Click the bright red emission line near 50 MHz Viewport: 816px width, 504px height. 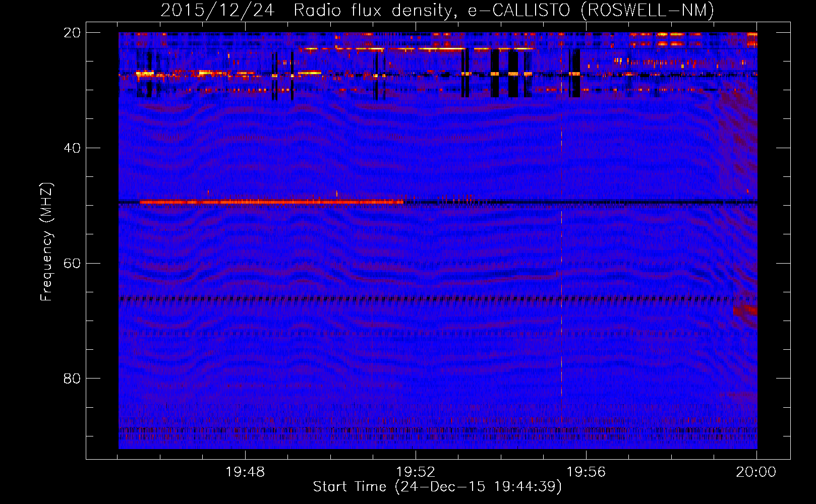click(271, 202)
